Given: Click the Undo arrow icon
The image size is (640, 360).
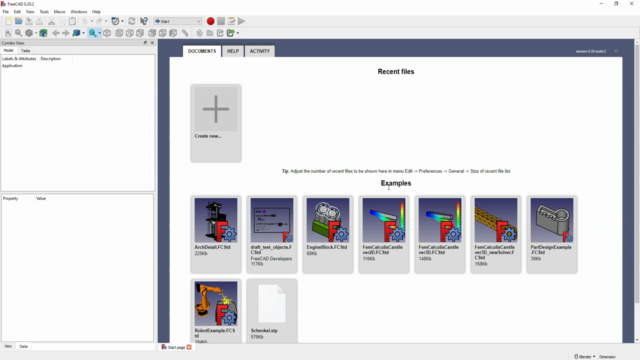Looking at the screenshot, I should (x=84, y=21).
